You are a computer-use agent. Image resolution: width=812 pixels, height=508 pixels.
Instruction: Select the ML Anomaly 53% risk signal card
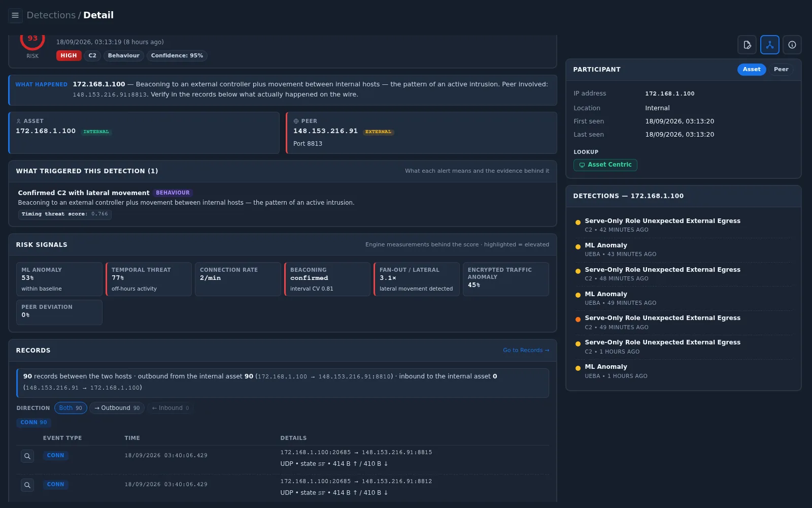point(59,279)
